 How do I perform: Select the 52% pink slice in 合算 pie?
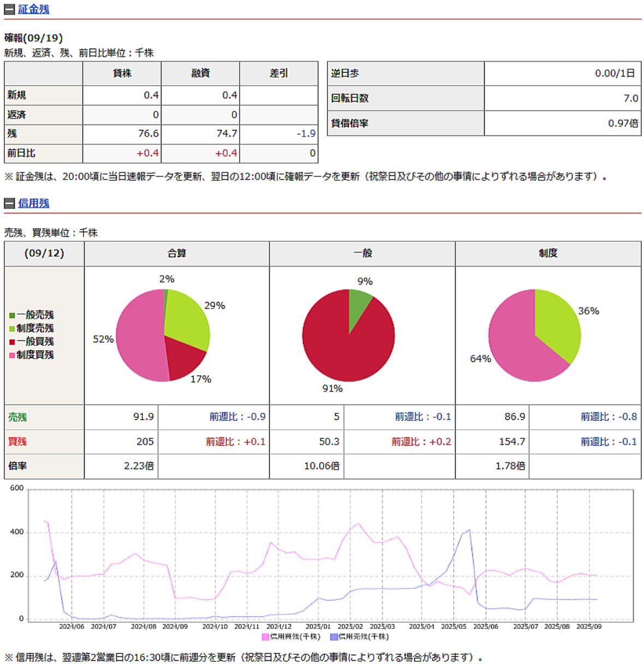(139, 336)
